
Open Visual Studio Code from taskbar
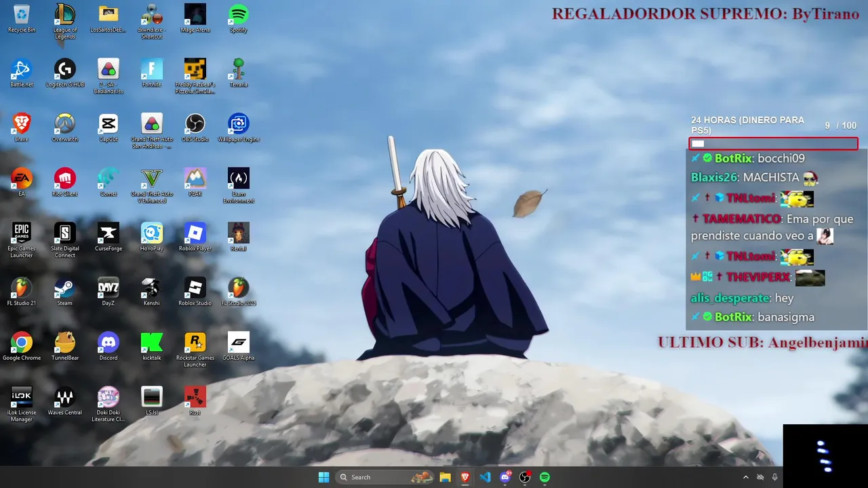click(485, 477)
